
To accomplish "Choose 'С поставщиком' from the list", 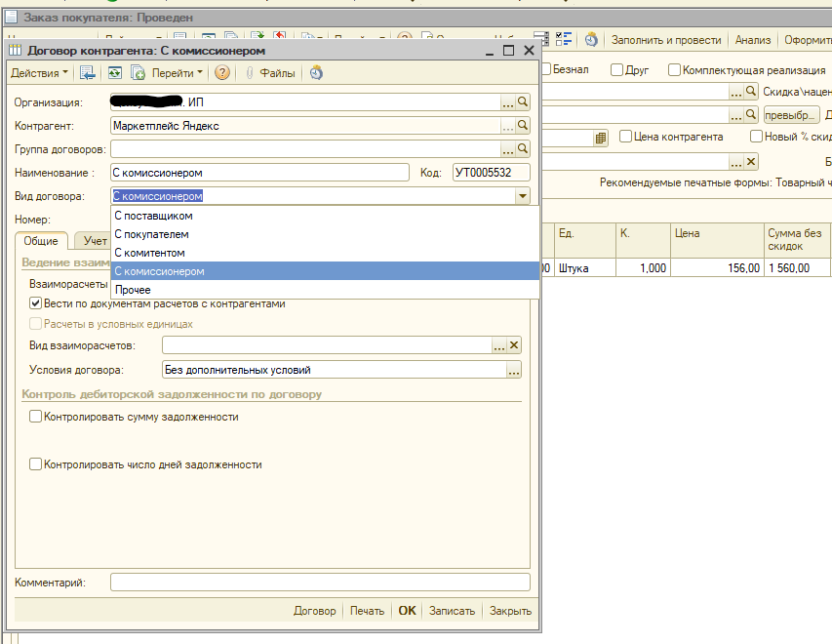I will tap(325, 216).
